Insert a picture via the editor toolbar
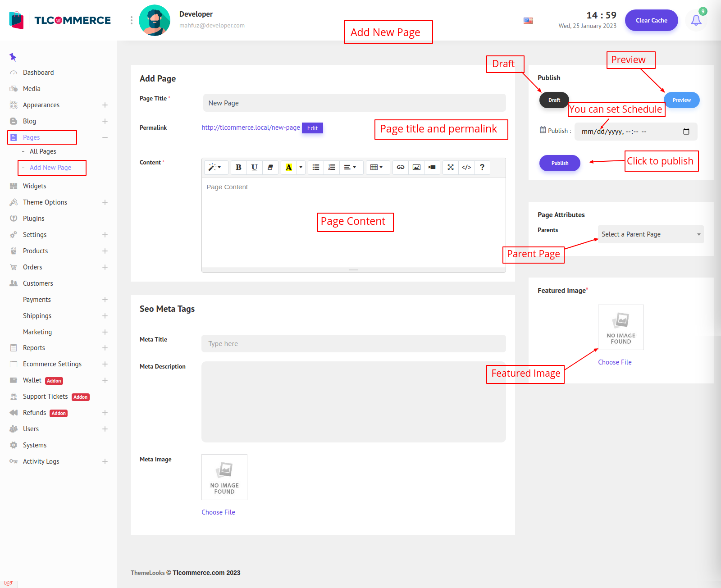 coord(416,167)
